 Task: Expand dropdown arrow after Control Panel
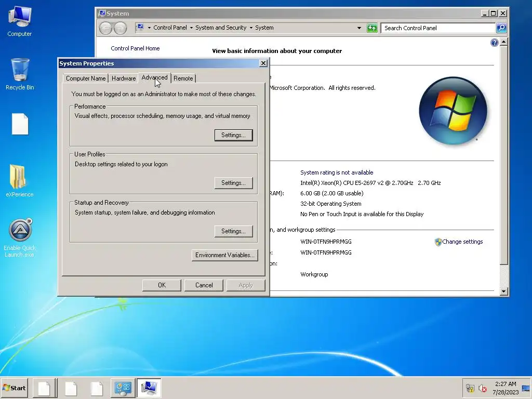pyautogui.click(x=191, y=28)
